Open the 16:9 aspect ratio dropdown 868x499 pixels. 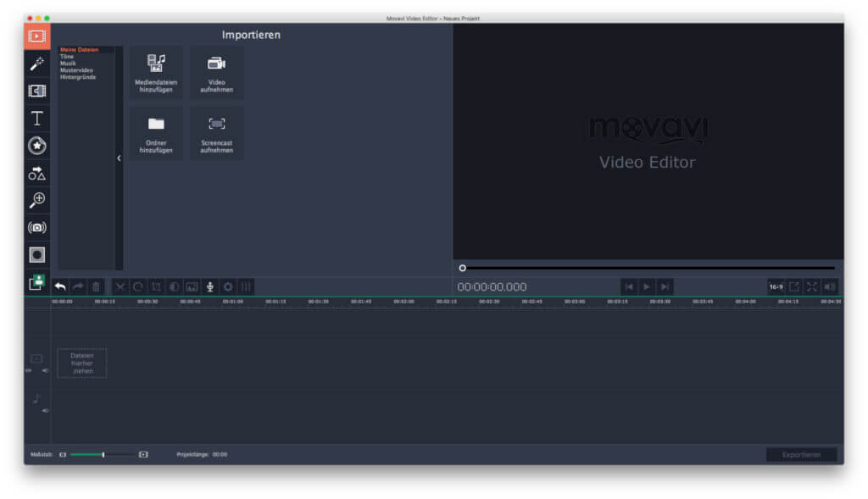(776, 286)
